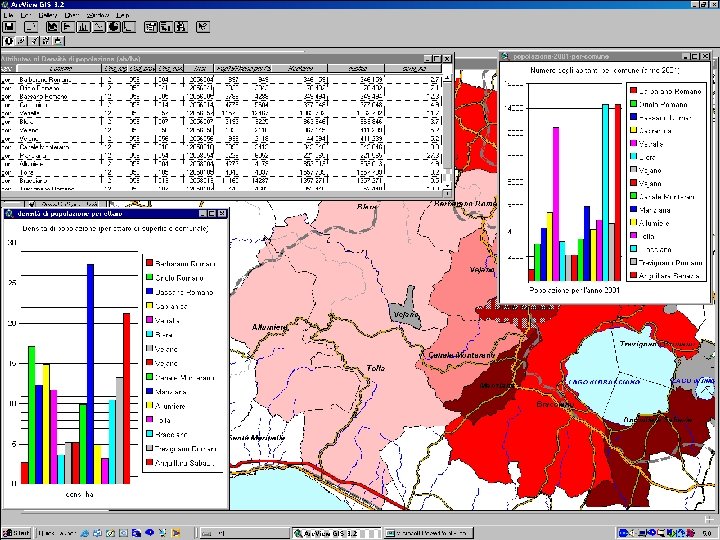Click the density chart title text
This screenshot has height=540, width=720.
pos(115,228)
